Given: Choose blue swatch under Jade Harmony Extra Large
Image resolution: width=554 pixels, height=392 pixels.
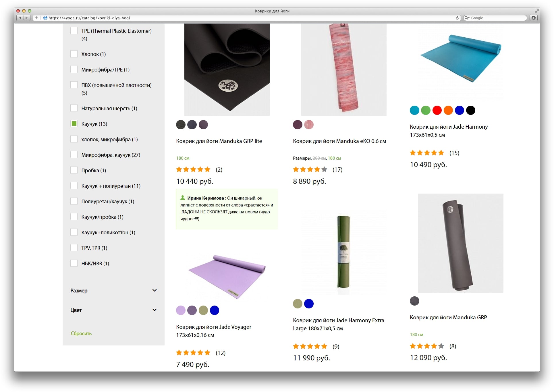Looking at the screenshot, I should [309, 304].
